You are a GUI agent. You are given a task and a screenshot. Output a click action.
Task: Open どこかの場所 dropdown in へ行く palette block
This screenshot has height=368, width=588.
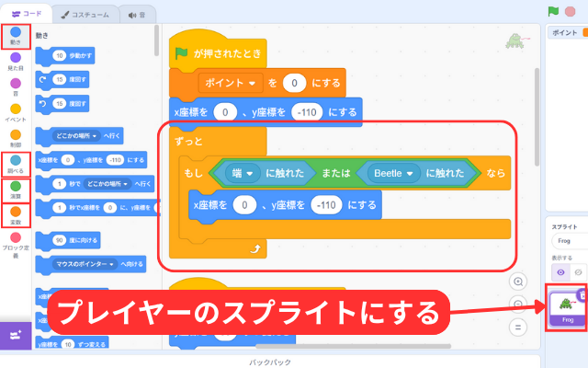76,135
